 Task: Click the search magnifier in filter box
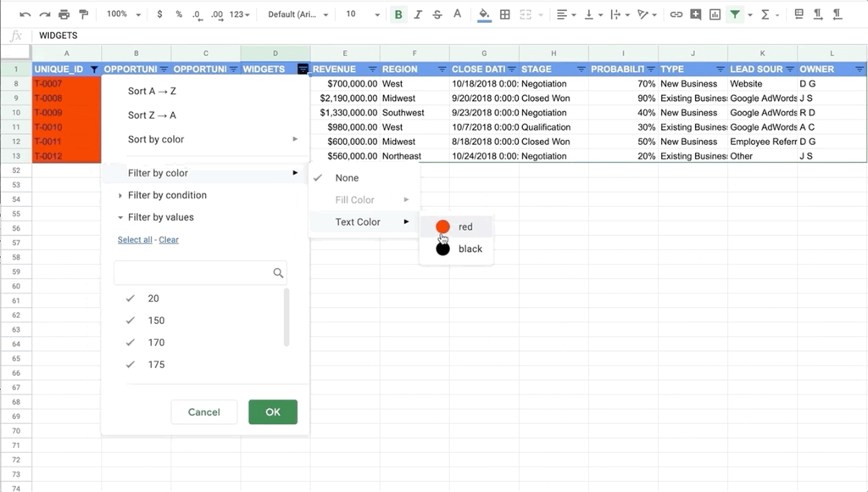278,272
